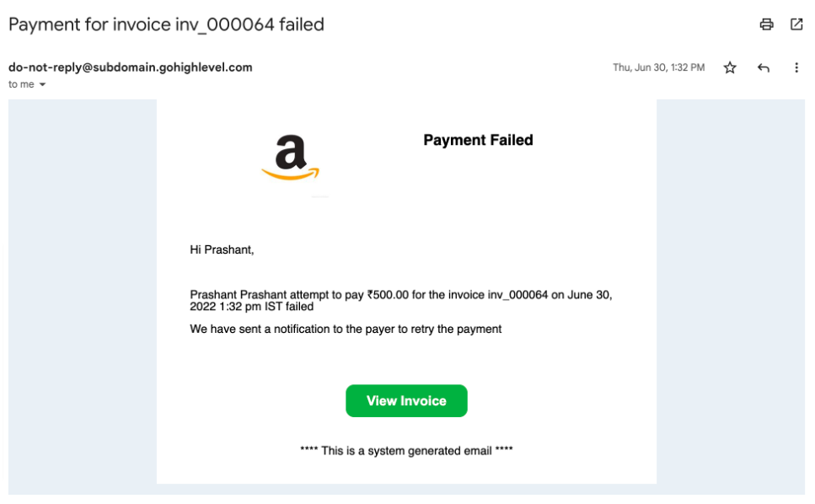Click the "Payment Failed" heading
The height and width of the screenshot is (504, 815).
[478, 140]
